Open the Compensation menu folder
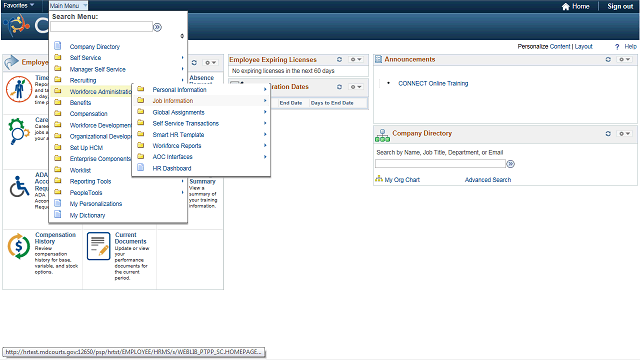 click(x=89, y=113)
